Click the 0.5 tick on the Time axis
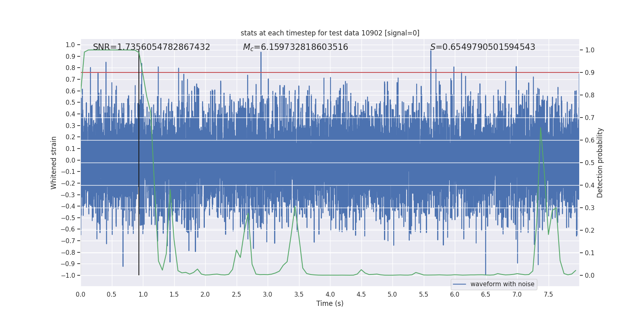Viewport: 644px width, 322px height. click(x=111, y=294)
